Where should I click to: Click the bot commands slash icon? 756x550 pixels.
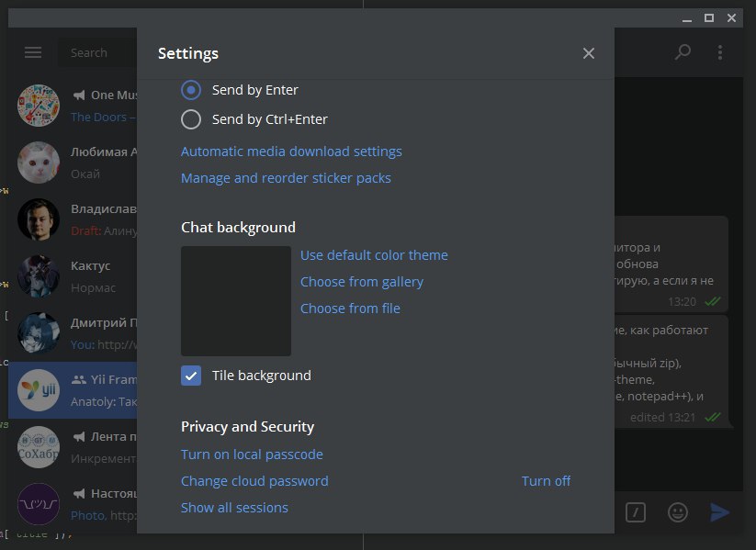(x=636, y=511)
